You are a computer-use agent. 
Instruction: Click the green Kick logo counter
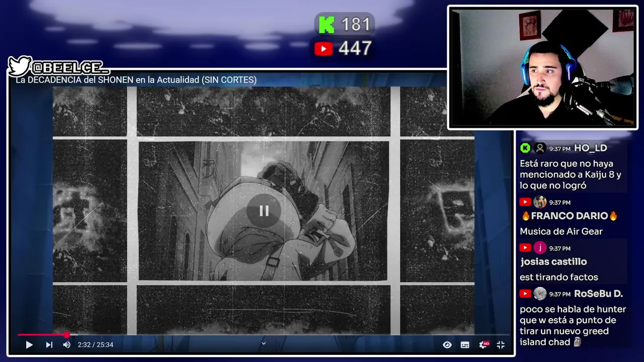click(x=327, y=24)
